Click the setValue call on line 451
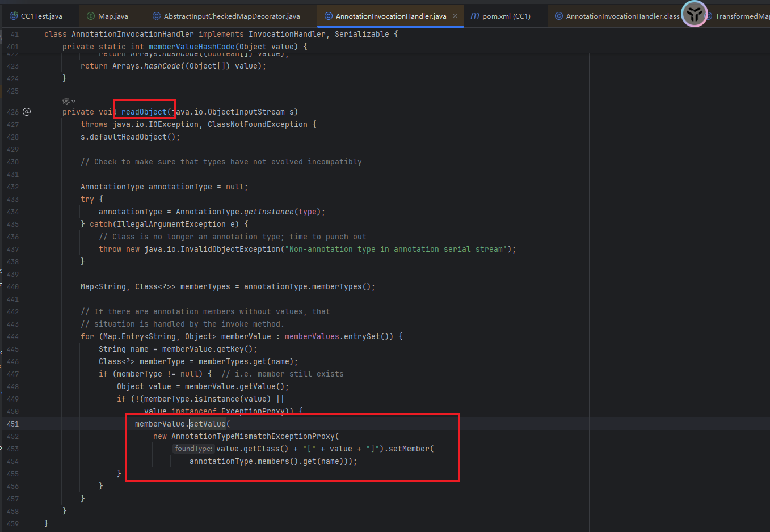Image resolution: width=770 pixels, height=532 pixels. pos(208,424)
